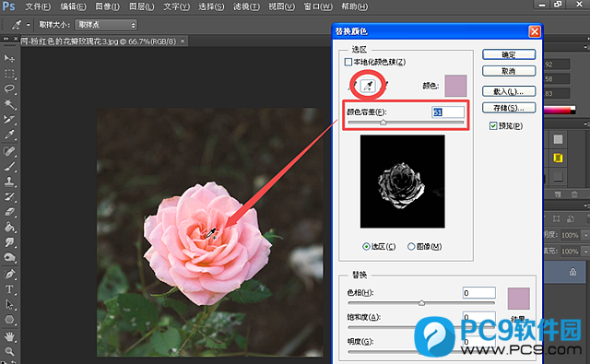The image size is (590, 364).
Task: Click the Add to Sample eyedropper in dialog
Action: pos(368,86)
